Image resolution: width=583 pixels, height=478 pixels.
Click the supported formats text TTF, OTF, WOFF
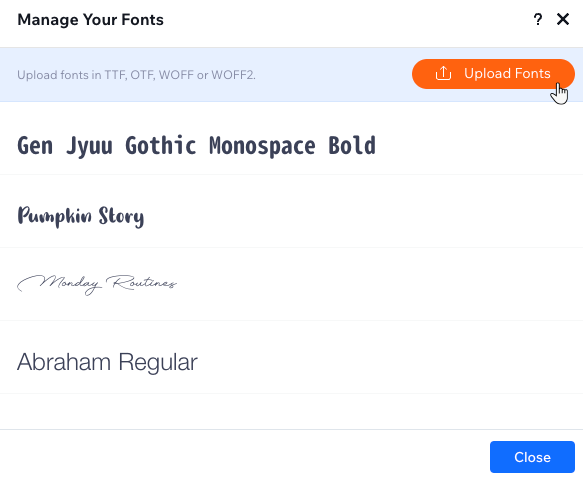click(149, 75)
